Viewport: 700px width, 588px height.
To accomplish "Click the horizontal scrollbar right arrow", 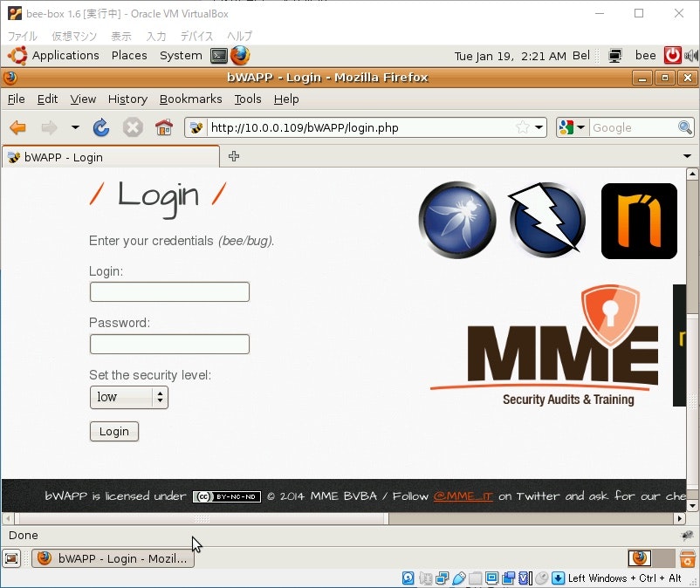I will coord(679,518).
